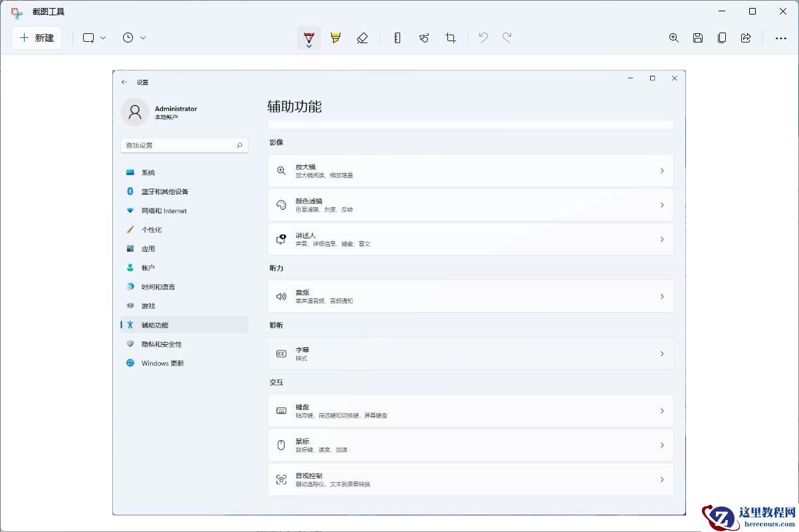
Task: Select the crop tool
Action: (x=451, y=38)
